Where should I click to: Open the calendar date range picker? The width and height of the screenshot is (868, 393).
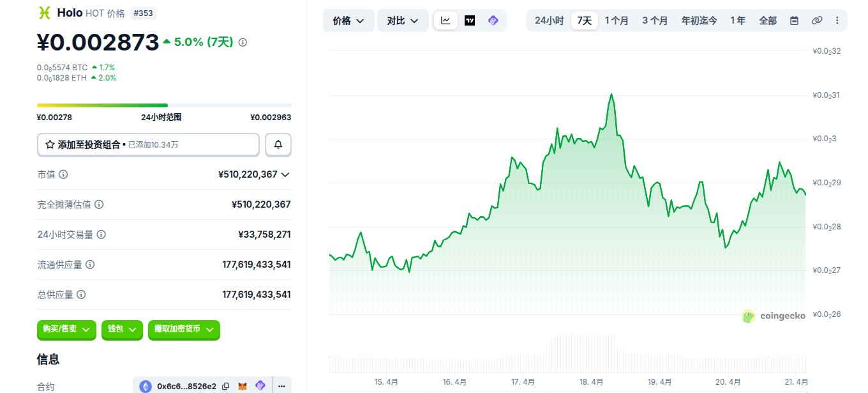pyautogui.click(x=794, y=20)
